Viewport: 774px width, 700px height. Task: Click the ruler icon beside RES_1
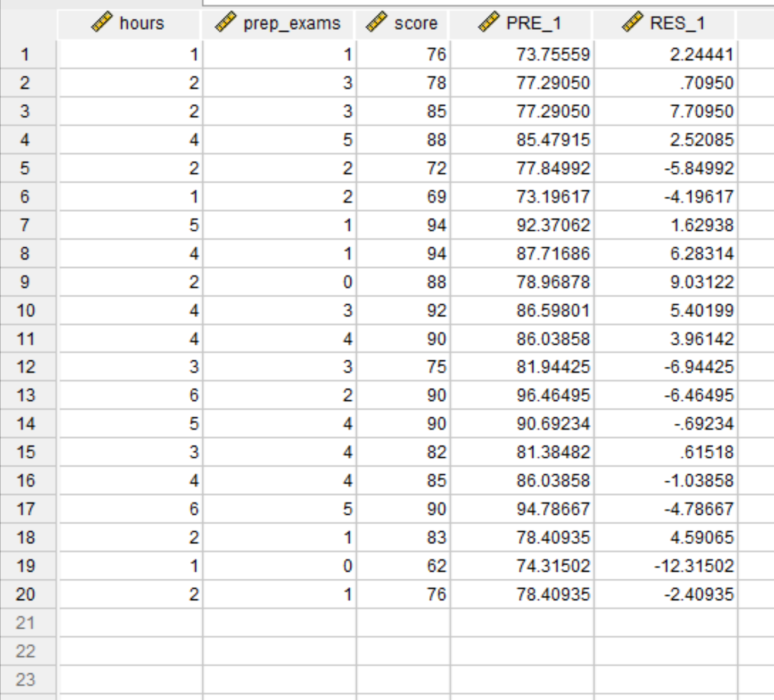point(632,23)
